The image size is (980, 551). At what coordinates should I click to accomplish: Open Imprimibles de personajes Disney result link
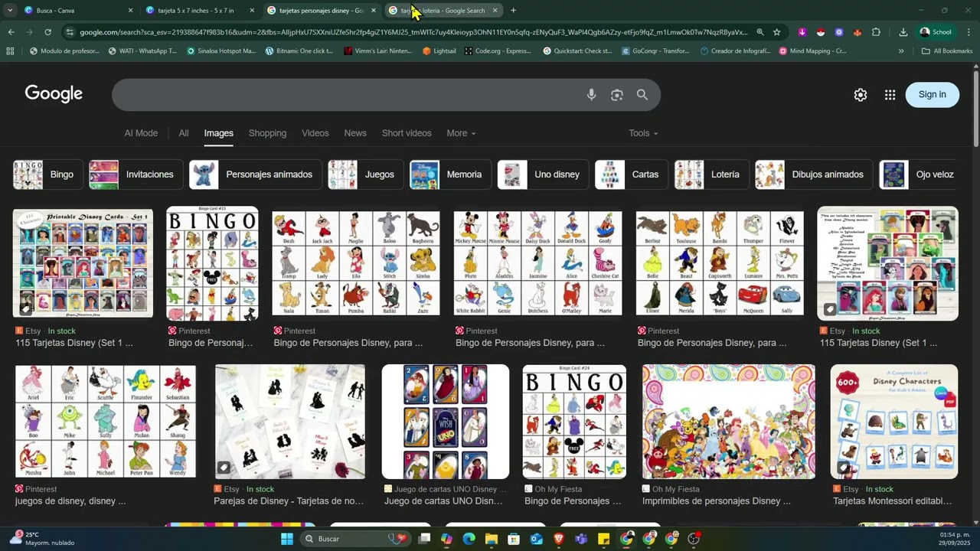(716, 501)
